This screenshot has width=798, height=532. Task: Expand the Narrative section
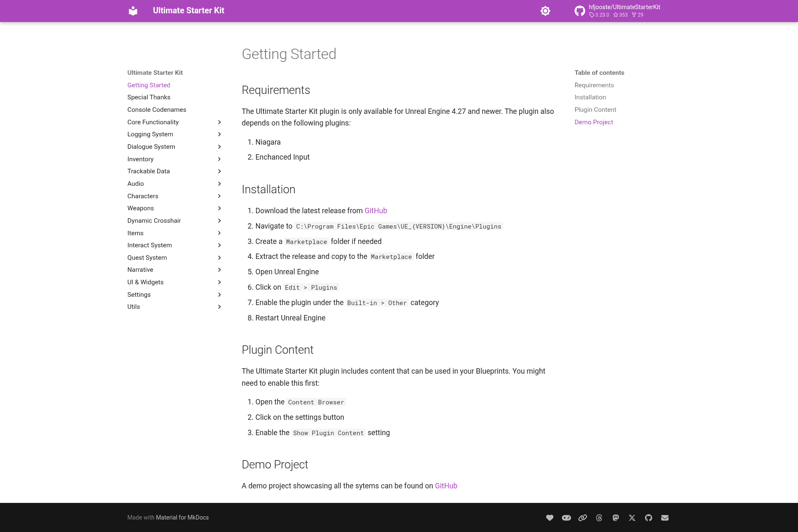(x=175, y=270)
